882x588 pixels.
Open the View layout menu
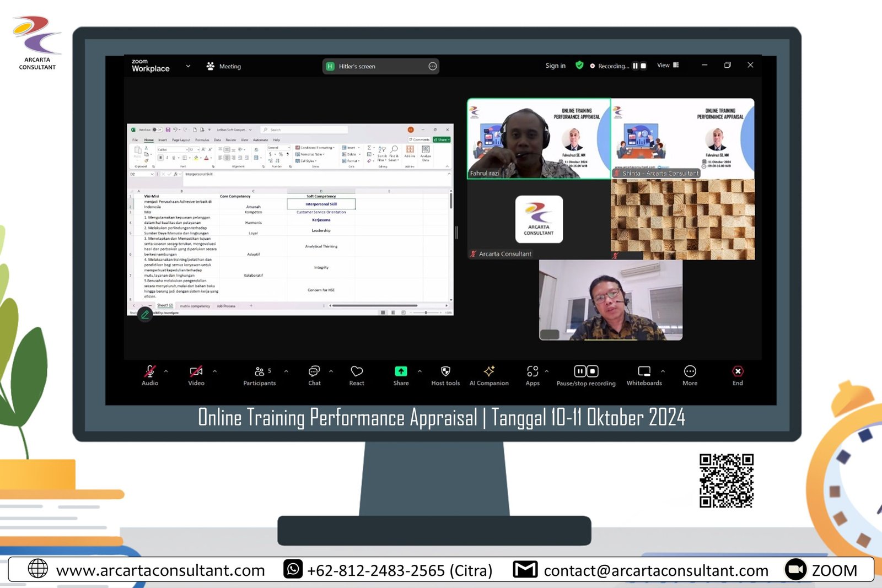click(x=668, y=65)
